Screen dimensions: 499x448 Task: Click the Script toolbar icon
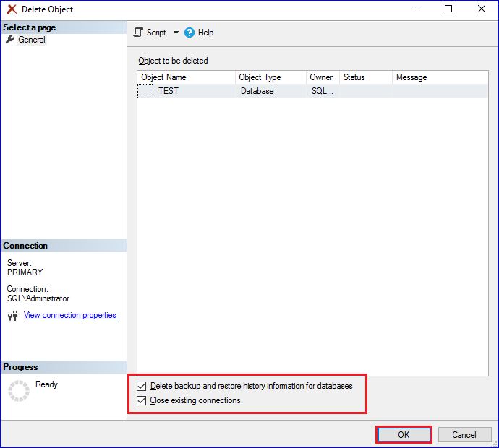[x=139, y=33]
